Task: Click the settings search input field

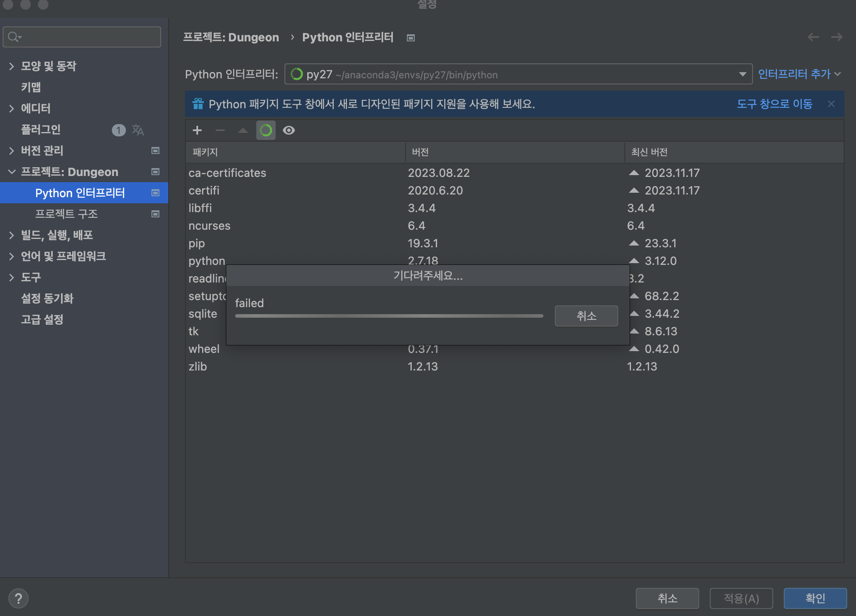Action: pos(88,37)
